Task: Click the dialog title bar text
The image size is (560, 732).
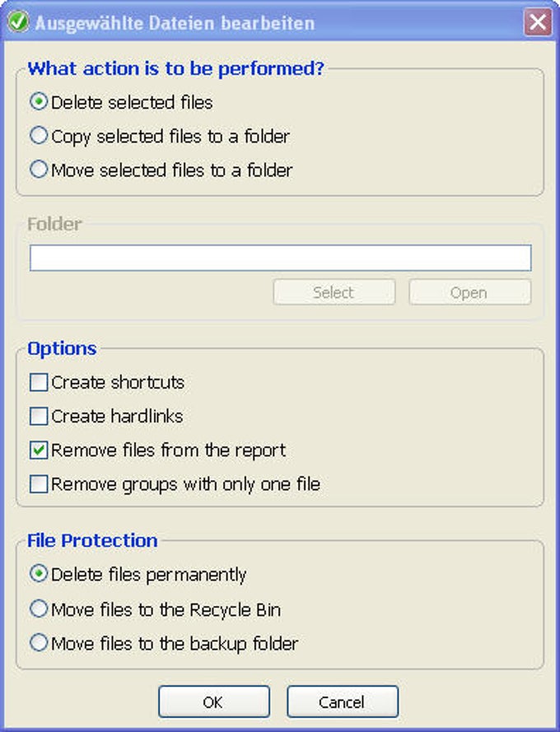Action: click(x=175, y=23)
